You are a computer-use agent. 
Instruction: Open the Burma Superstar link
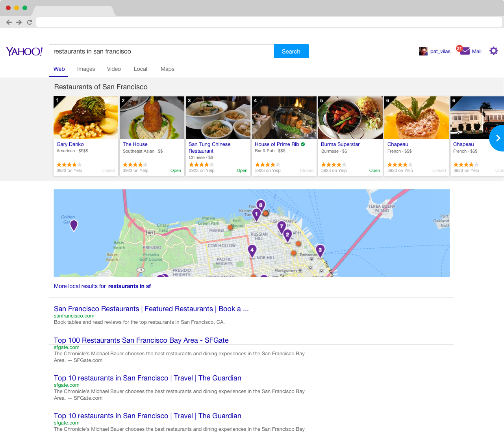point(340,144)
